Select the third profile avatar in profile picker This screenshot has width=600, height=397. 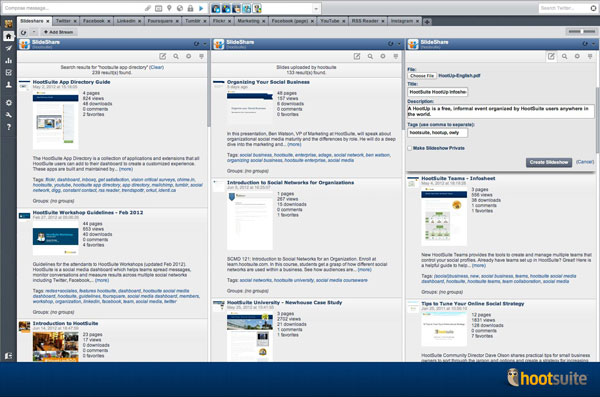point(237,8)
